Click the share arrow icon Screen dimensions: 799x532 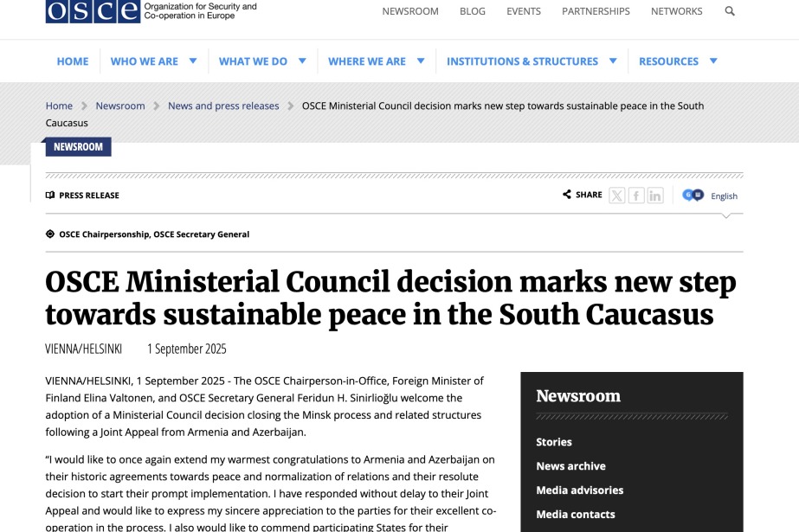(567, 194)
